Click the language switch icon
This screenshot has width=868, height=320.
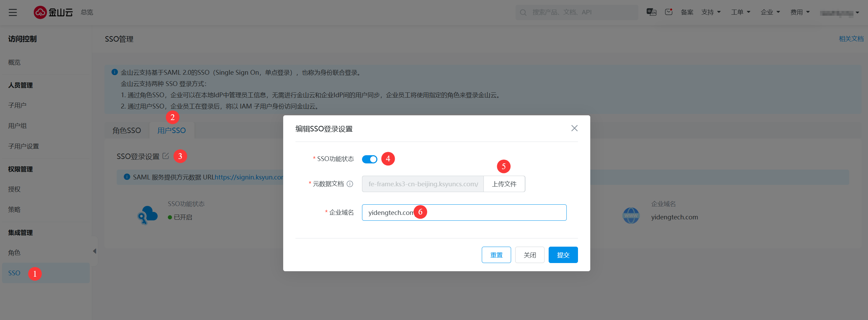click(651, 12)
